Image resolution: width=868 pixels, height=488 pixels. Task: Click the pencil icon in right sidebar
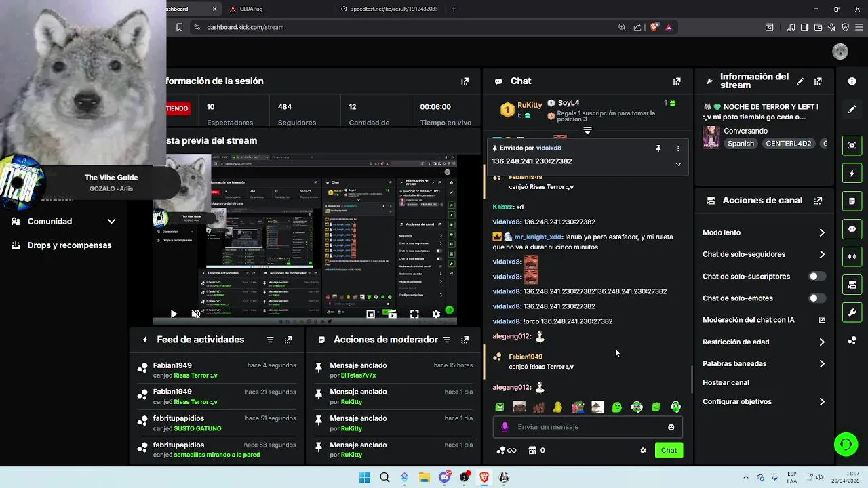(x=852, y=109)
